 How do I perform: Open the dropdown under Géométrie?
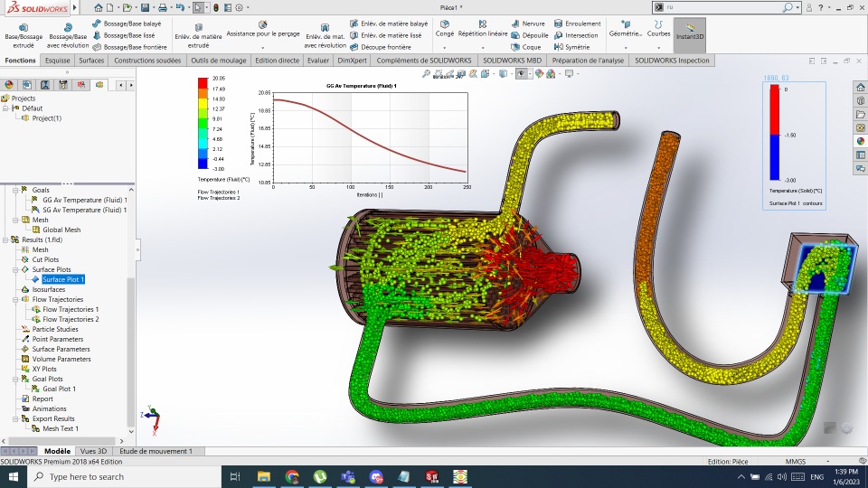626,48
